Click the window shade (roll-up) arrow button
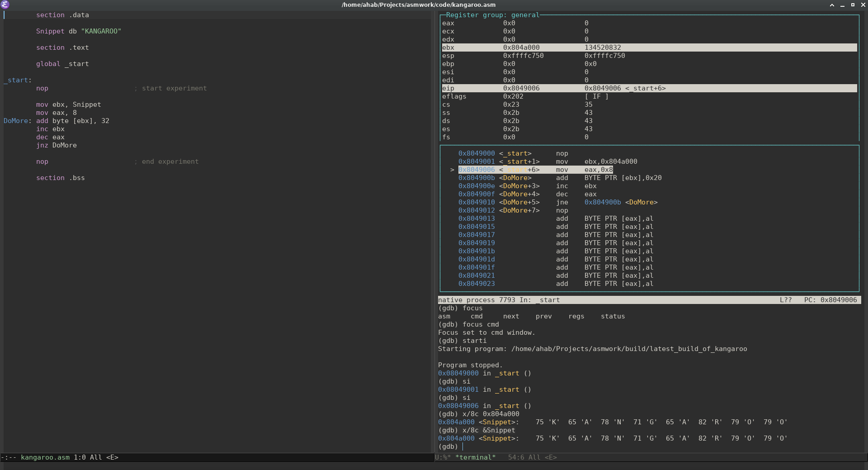868x470 pixels. (x=832, y=5)
